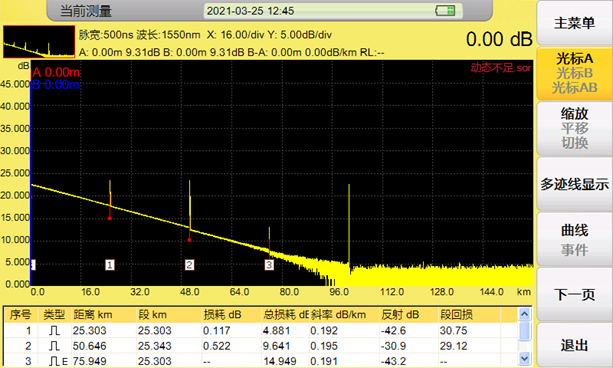Click the battery status icon
613x368 pixels.
(x=445, y=11)
